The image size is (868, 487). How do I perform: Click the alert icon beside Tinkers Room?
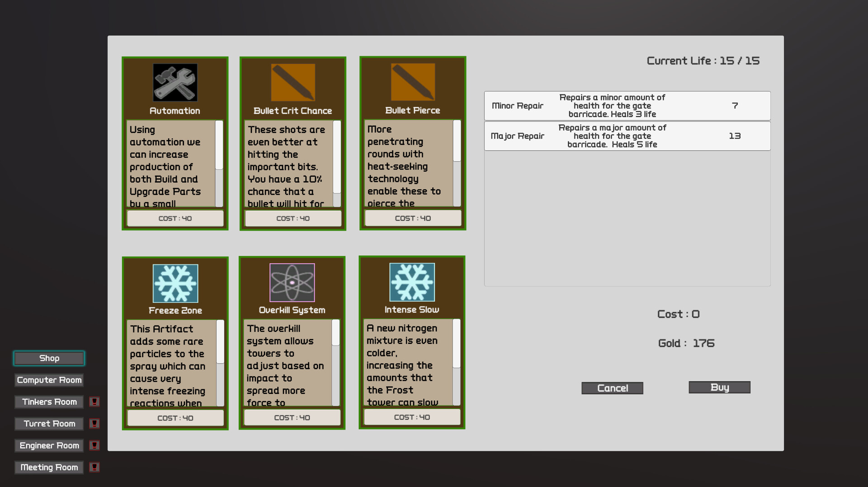[x=94, y=402]
